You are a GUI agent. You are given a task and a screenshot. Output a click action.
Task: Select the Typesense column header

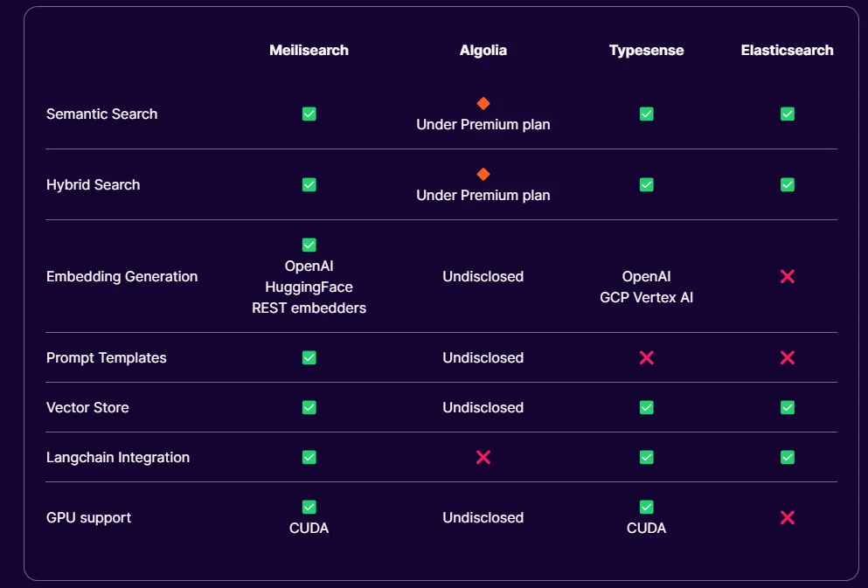tap(646, 50)
